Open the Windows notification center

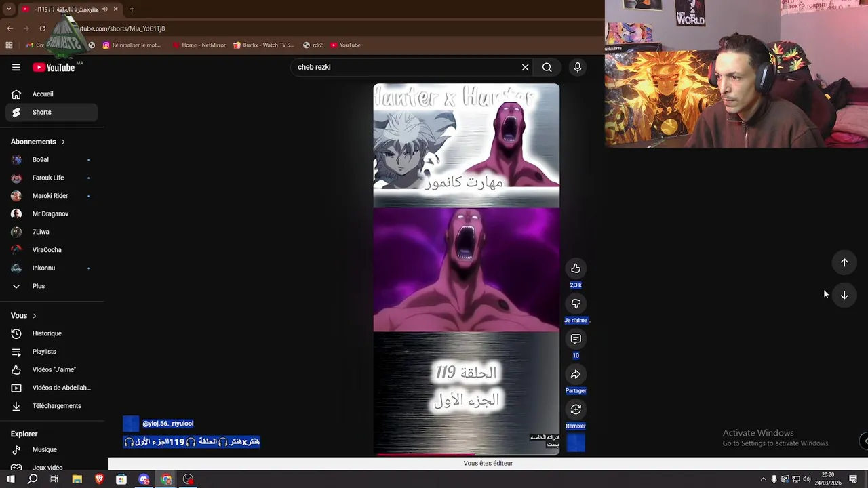853,479
